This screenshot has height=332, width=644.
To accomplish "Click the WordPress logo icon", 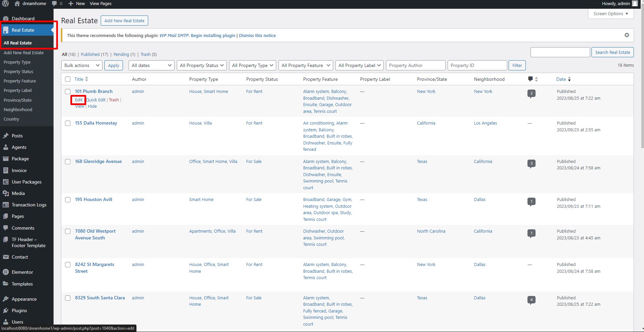I will [x=5, y=4].
